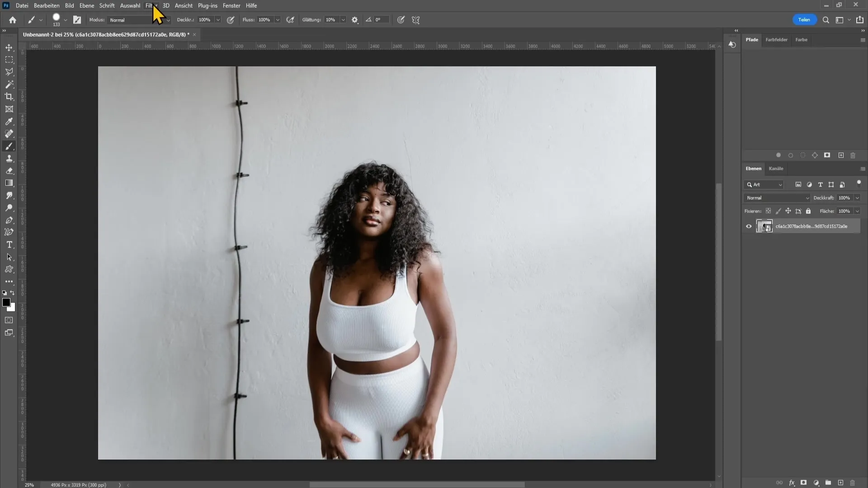Select the Crop tool

[x=9, y=97]
